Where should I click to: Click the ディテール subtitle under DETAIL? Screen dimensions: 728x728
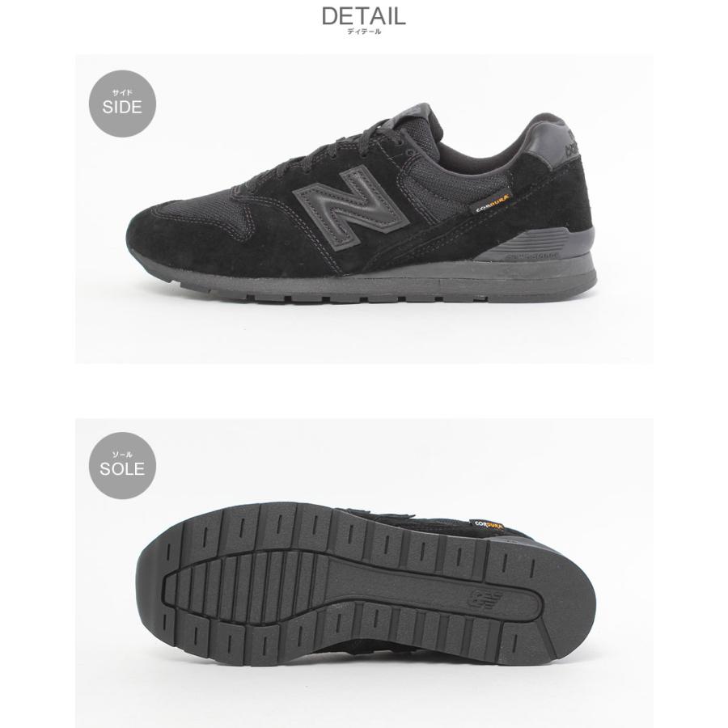coord(364,32)
